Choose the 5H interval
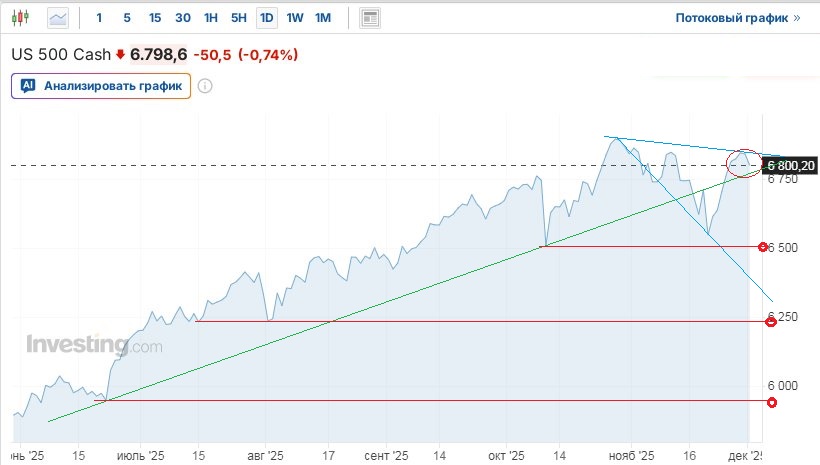 238,18
